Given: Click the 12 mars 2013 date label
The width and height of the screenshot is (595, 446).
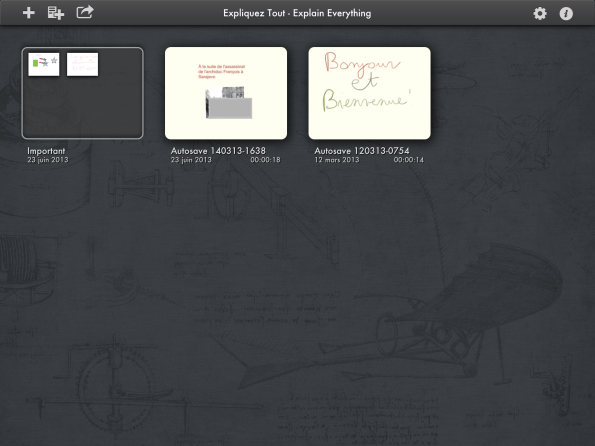Looking at the screenshot, I should [x=337, y=160].
